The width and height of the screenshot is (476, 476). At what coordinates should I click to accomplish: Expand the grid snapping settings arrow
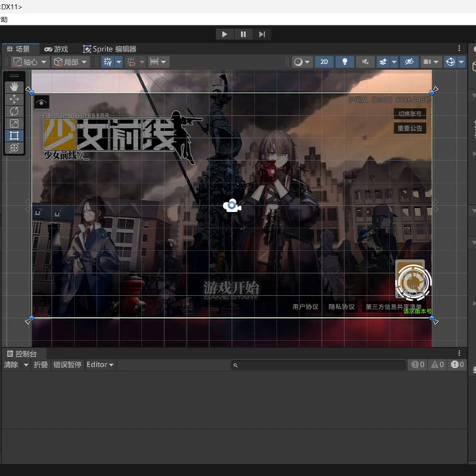(142, 62)
